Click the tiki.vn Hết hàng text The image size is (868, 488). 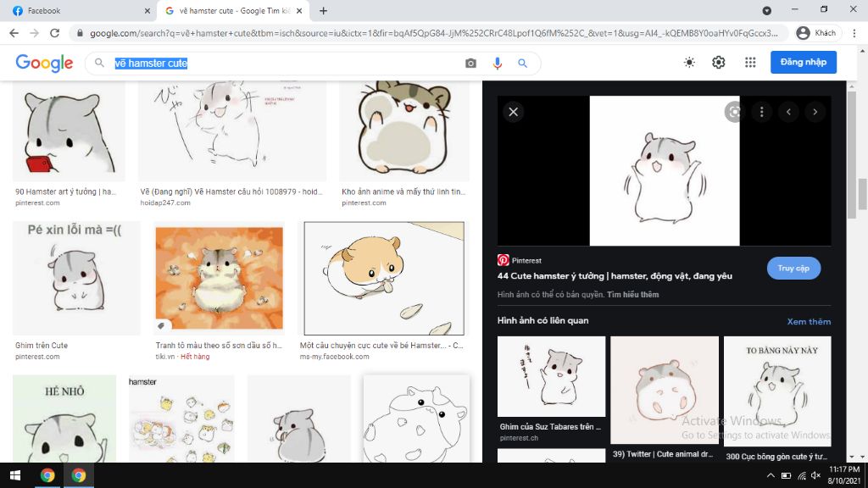(183, 357)
